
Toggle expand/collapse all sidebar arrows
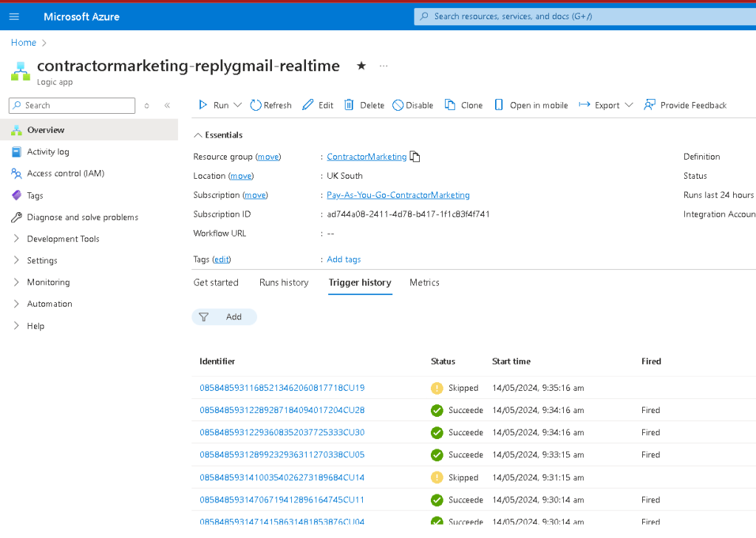pyautogui.click(x=146, y=106)
